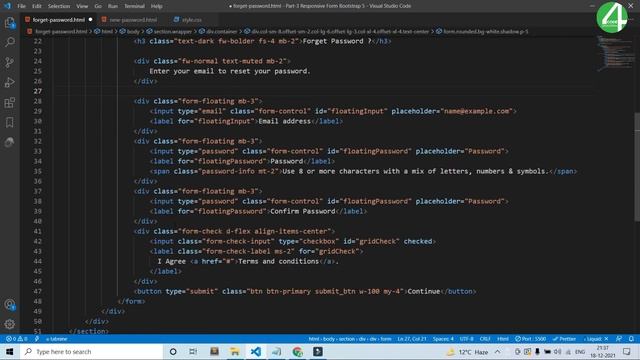This screenshot has width=640, height=360.
Task: Switch to the style.css tab
Action: point(191,20)
